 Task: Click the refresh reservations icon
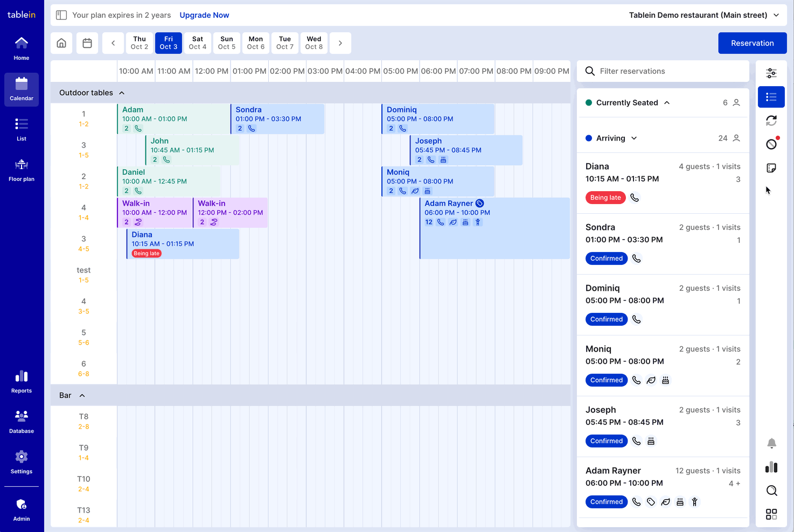771,121
